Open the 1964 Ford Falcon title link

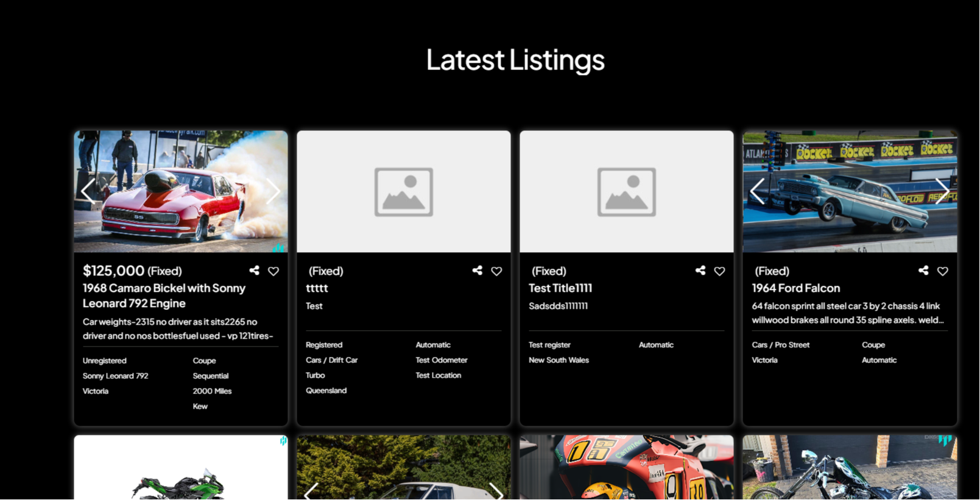(795, 288)
